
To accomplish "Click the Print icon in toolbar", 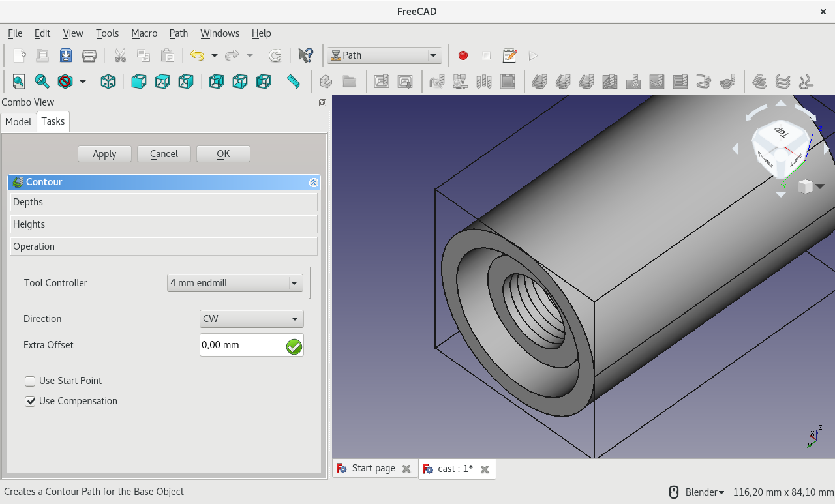I will coord(89,55).
